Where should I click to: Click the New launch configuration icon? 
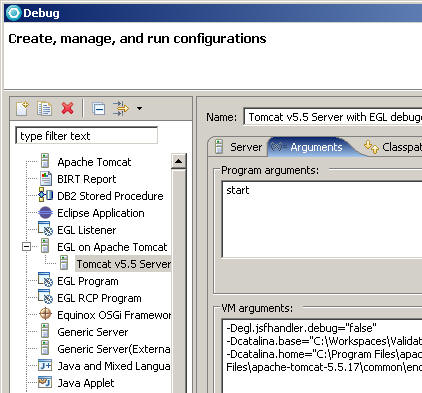[23, 108]
